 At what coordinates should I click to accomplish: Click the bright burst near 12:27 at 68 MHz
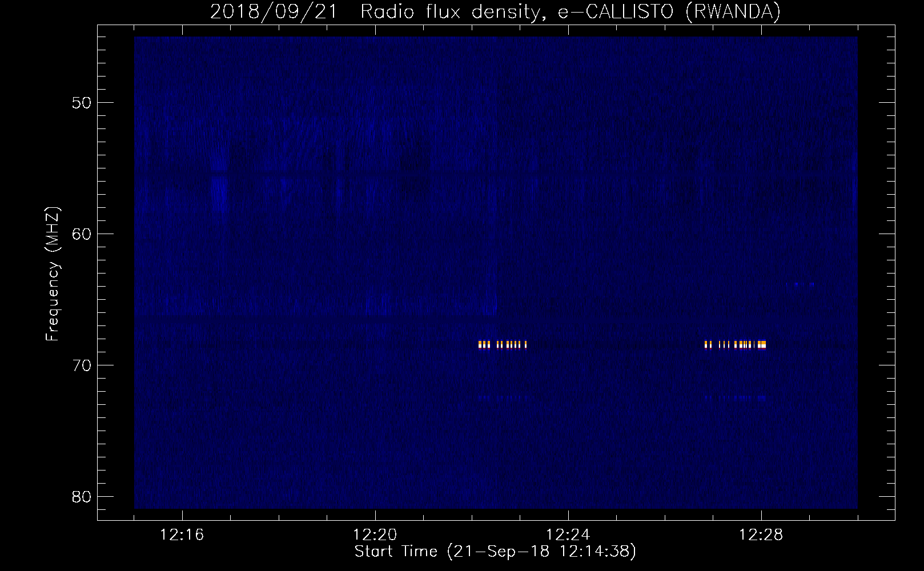click(x=735, y=344)
